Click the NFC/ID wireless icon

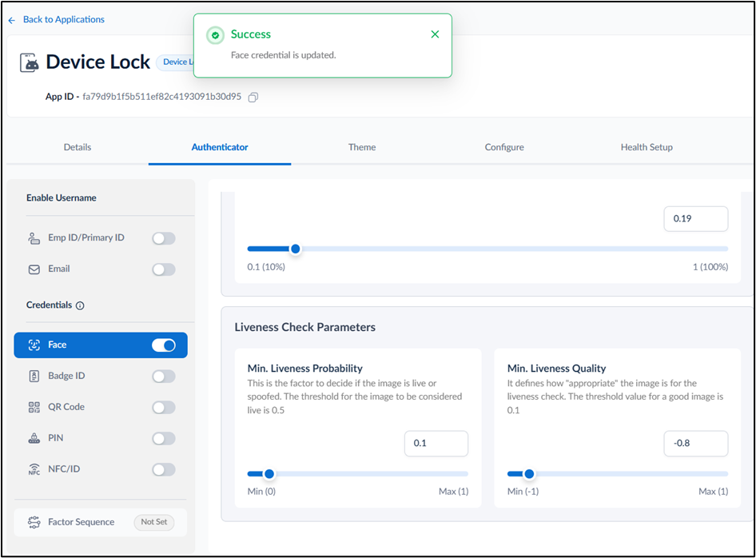pyautogui.click(x=34, y=469)
